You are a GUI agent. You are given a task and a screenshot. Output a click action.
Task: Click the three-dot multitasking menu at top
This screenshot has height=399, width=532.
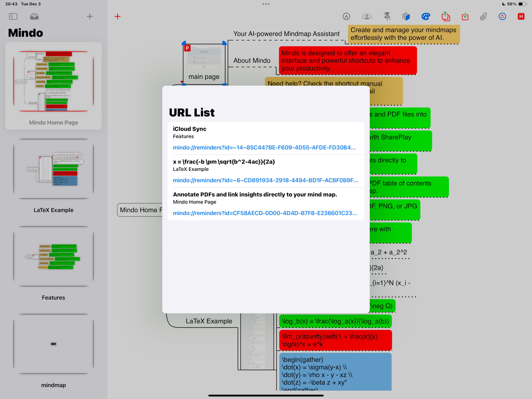coord(266,4)
